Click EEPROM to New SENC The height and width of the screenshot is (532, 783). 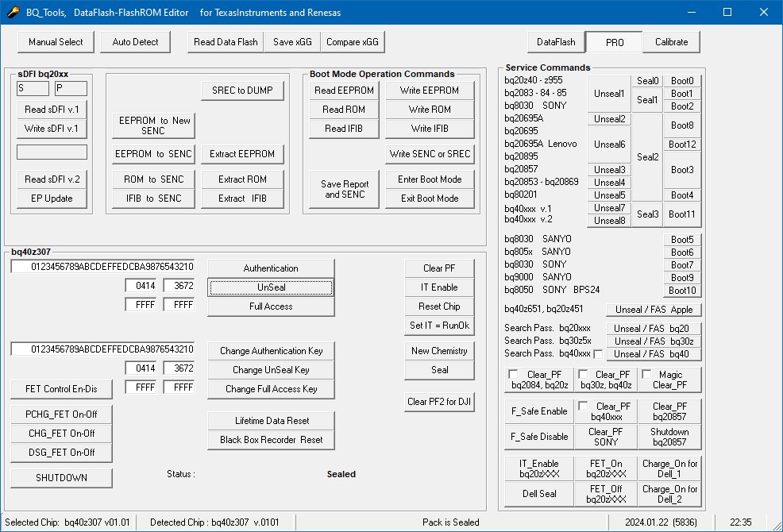pos(154,125)
